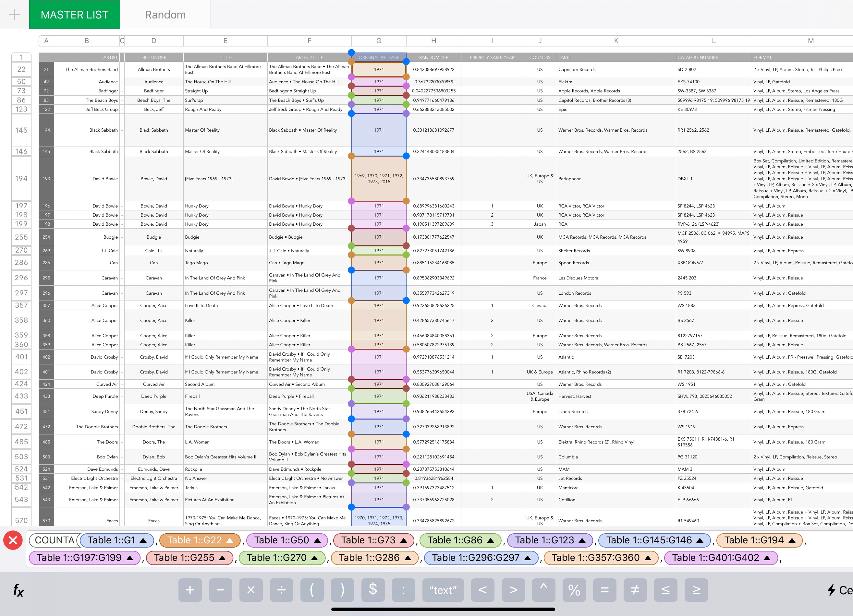Cancel the formula with red X button
The width and height of the screenshot is (853, 616).
[13, 540]
